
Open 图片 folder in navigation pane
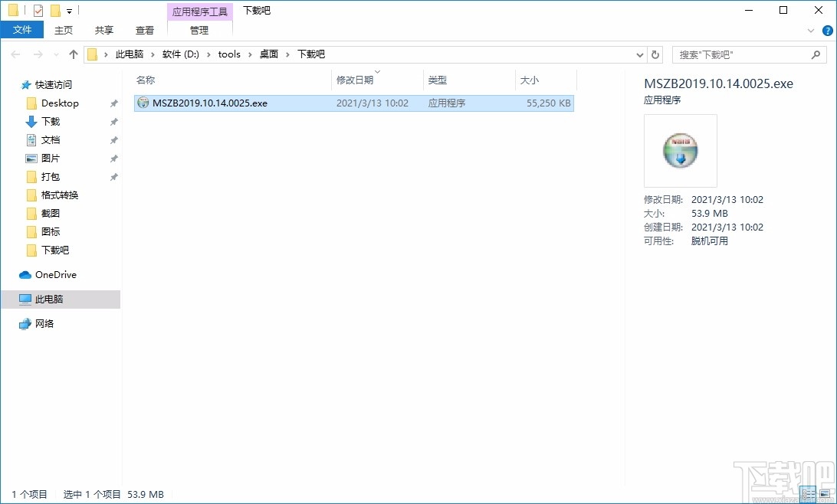(50, 159)
